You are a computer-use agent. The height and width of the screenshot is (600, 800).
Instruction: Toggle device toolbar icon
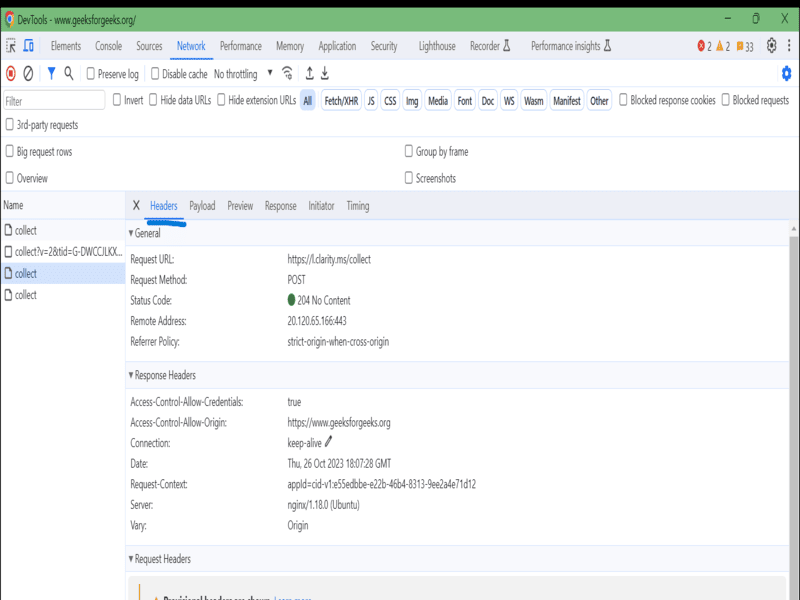coord(29,46)
